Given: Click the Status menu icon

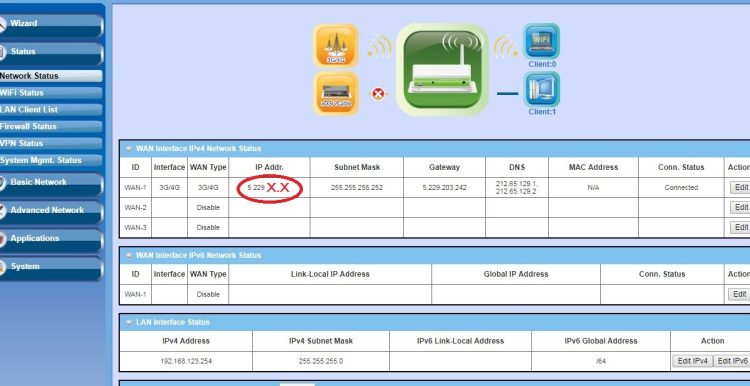Looking at the screenshot, I should pos(2,53).
